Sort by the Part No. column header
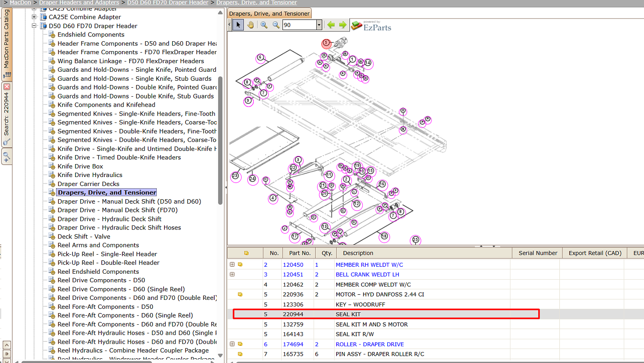Viewport: 644px width, 363px height. tap(300, 253)
